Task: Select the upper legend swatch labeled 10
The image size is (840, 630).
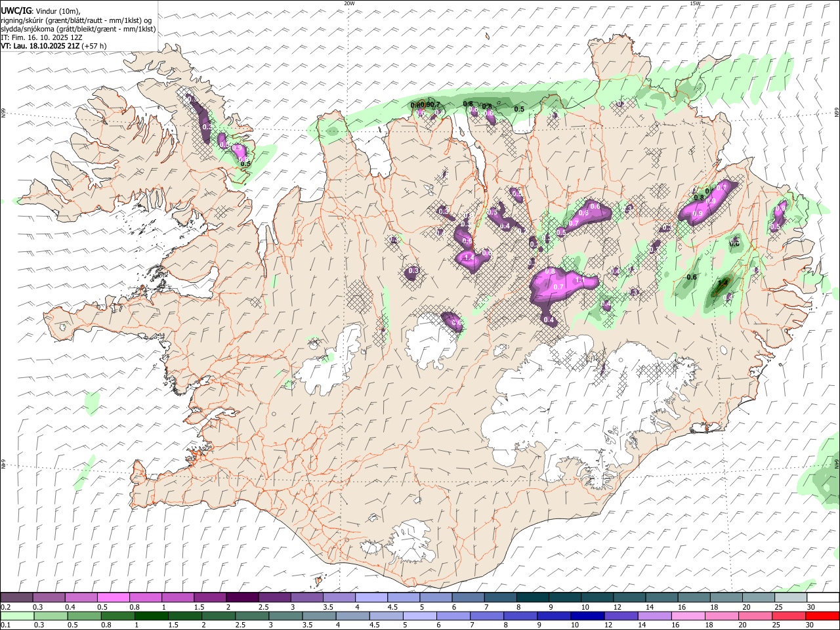Action: (597, 598)
